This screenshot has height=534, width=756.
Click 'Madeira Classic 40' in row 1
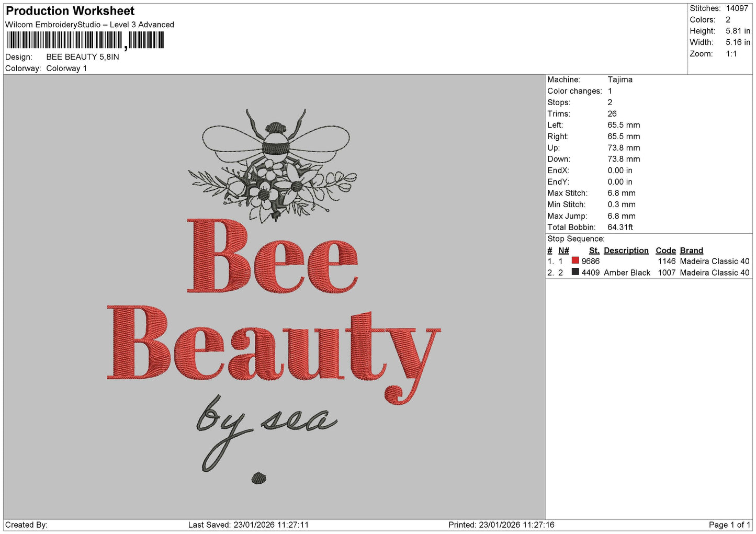tap(714, 262)
